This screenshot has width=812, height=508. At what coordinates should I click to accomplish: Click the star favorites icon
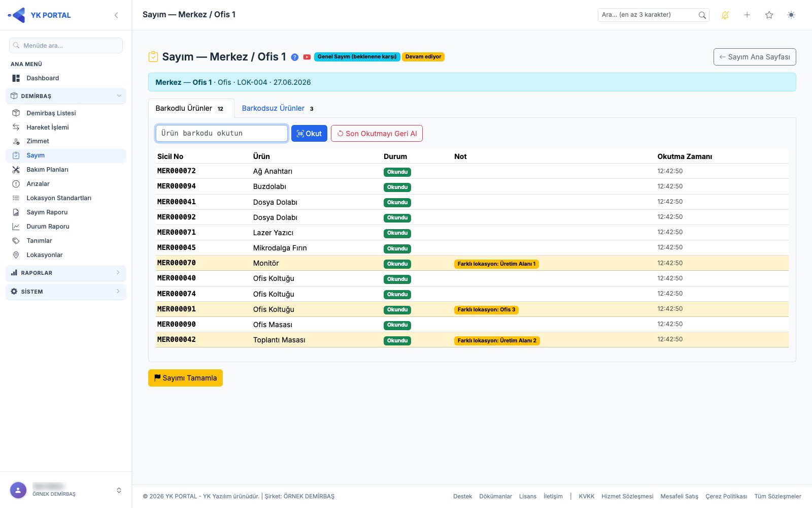pos(769,15)
